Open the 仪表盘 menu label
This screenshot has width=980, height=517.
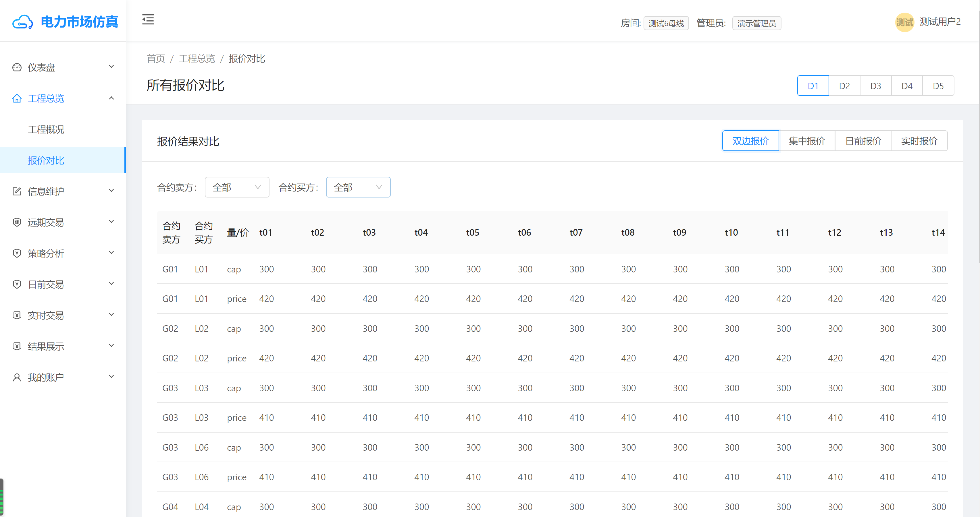(x=41, y=68)
